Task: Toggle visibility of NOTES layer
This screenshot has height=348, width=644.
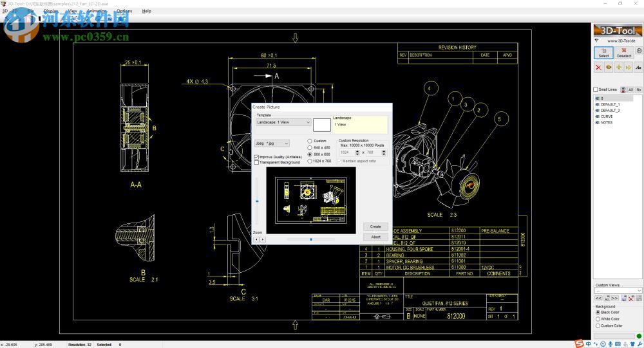Action: tap(598, 122)
